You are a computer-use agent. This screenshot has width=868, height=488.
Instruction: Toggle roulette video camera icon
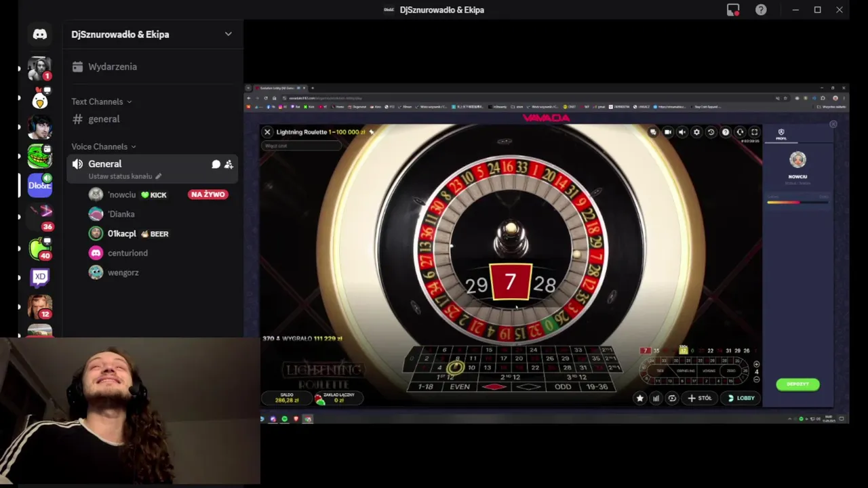[x=668, y=132]
